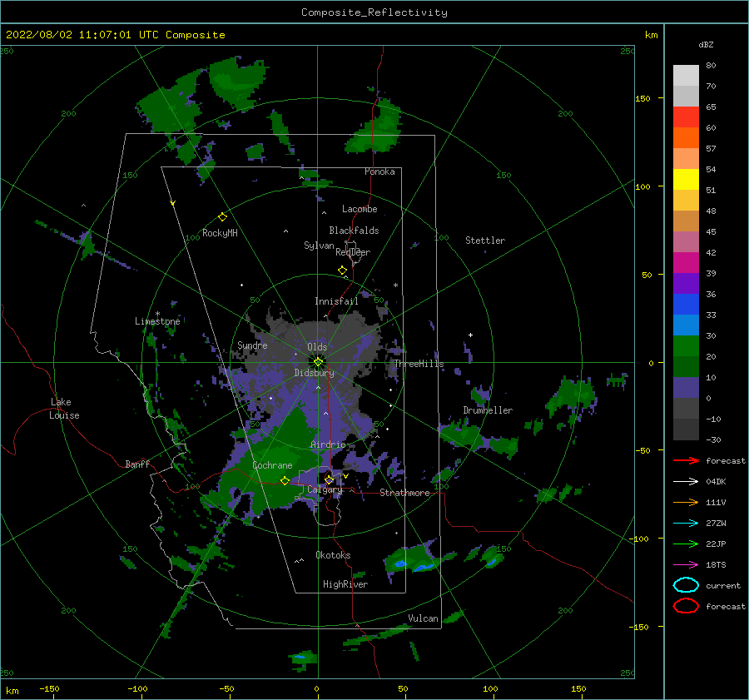Viewport: 749px width, 700px height.
Task: Click the red forecast arrow in the legend
Action: [x=686, y=460]
